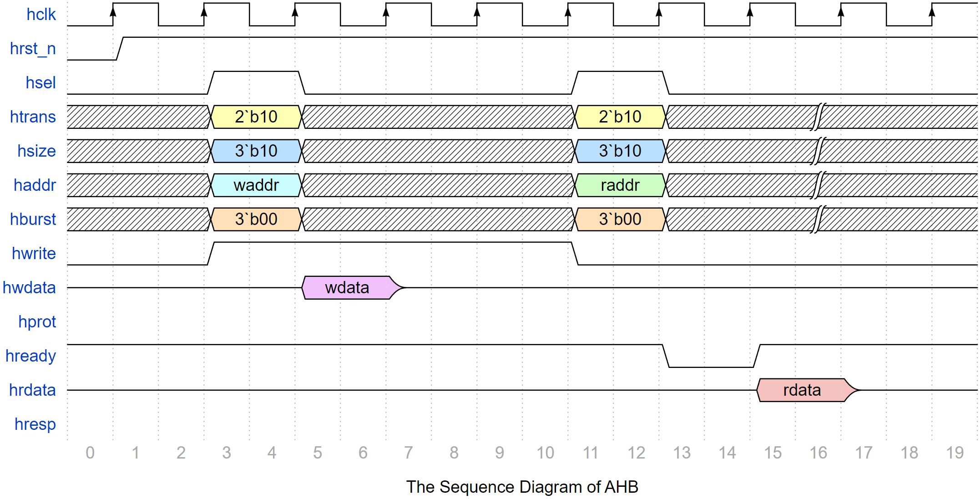Click the htrans 2`b10 value at cycle 3

(256, 117)
